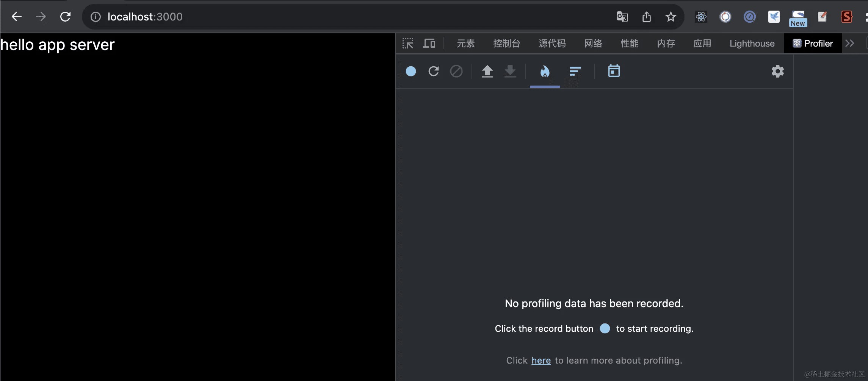Open the bird-shaped extension icon
Screen dimensions: 868x381
click(x=774, y=17)
